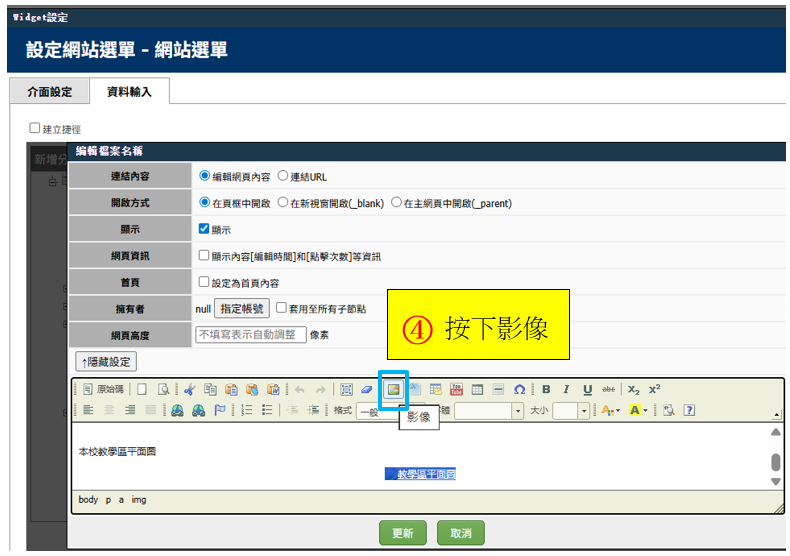The height and width of the screenshot is (556, 790).
Task: Click the 原始碼 source button
Action: (103, 389)
